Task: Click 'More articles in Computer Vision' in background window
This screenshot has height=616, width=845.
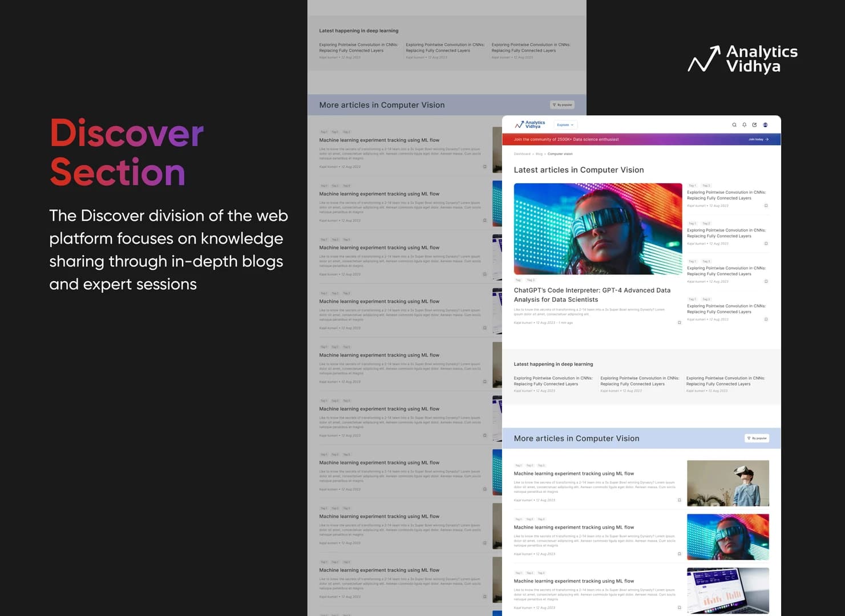Action: [x=382, y=105]
